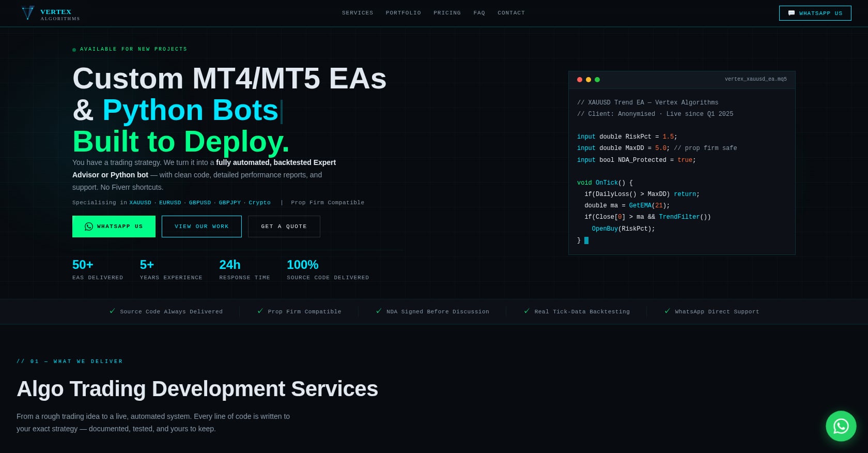Click the 24h Response Time stat
The height and width of the screenshot is (453, 868).
244,269
